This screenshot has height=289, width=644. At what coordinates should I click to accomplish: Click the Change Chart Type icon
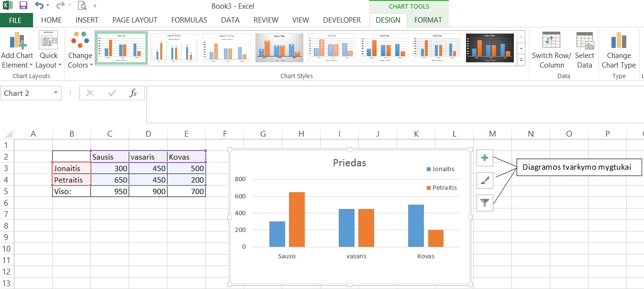[x=618, y=41]
